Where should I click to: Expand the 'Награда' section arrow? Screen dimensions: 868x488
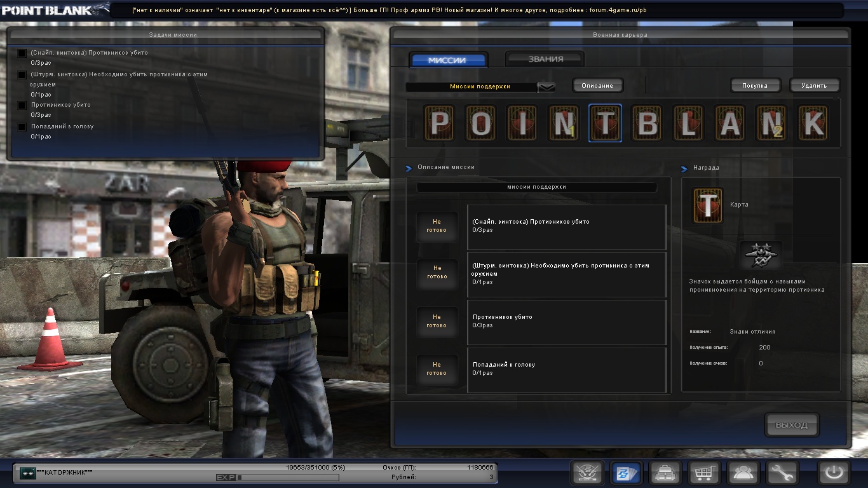(x=684, y=169)
